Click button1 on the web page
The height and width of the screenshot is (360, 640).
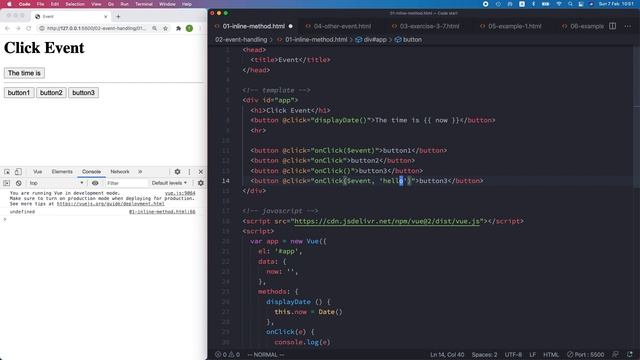click(19, 93)
